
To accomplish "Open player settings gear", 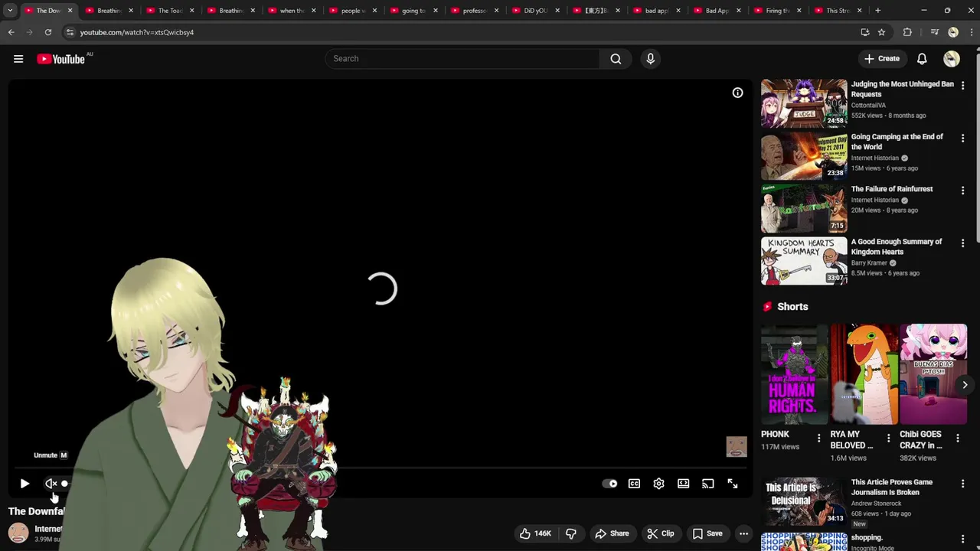I will (x=658, y=484).
